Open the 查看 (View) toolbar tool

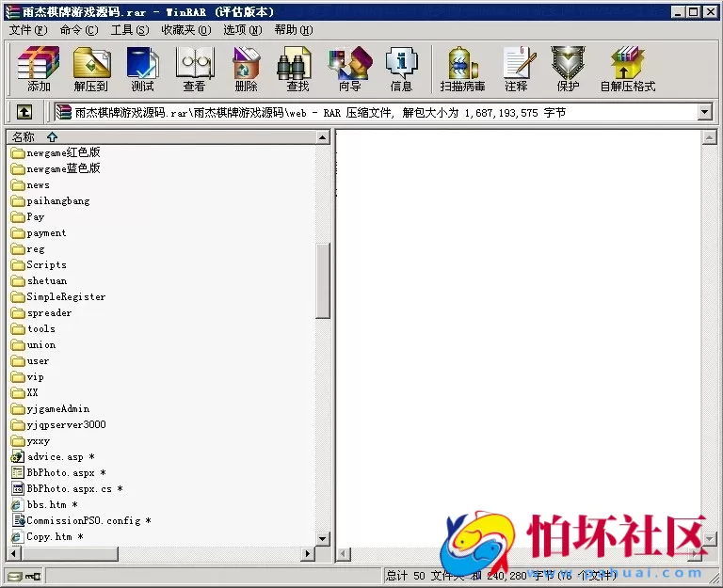click(x=194, y=69)
